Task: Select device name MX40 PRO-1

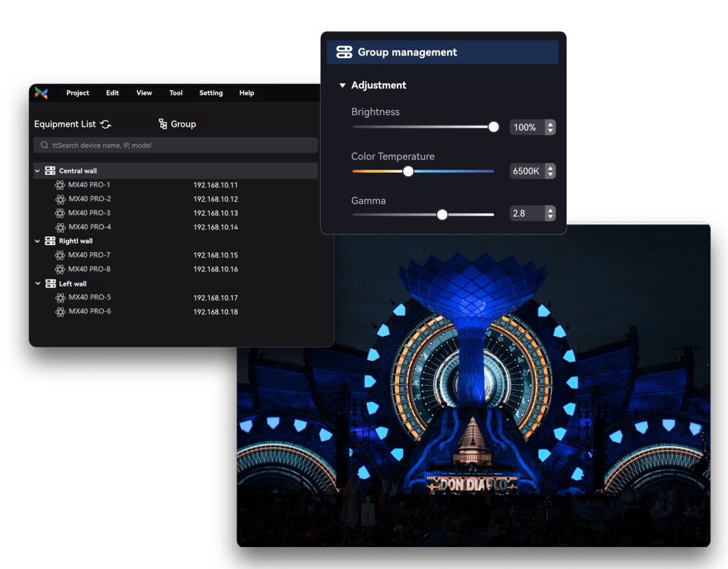Action: (x=89, y=185)
